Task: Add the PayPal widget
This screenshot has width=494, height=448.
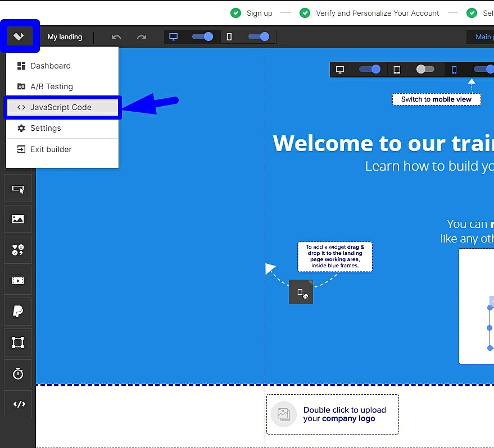Action: (x=18, y=312)
